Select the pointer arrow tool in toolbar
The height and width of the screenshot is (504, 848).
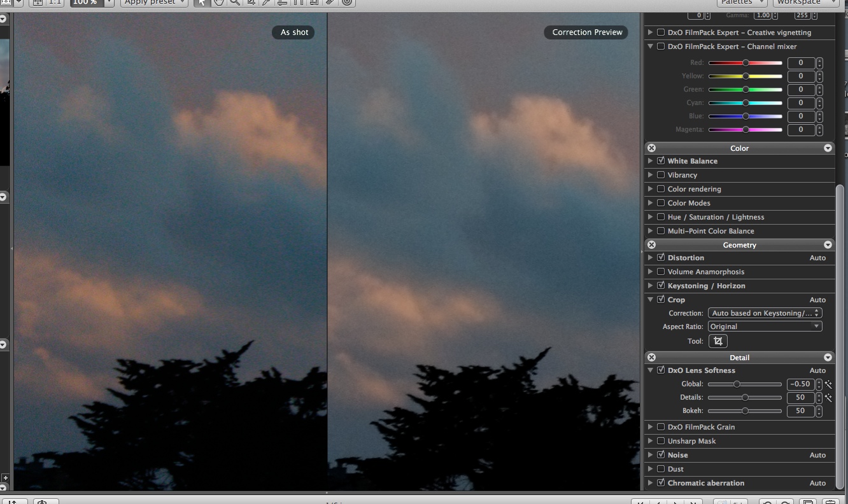pyautogui.click(x=202, y=3)
